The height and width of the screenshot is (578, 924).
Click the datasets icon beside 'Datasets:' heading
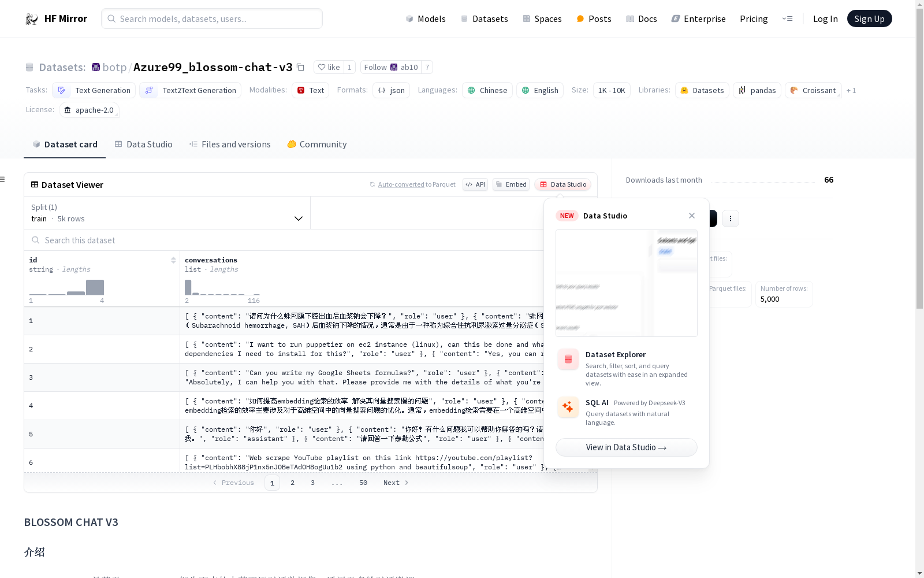(x=29, y=67)
